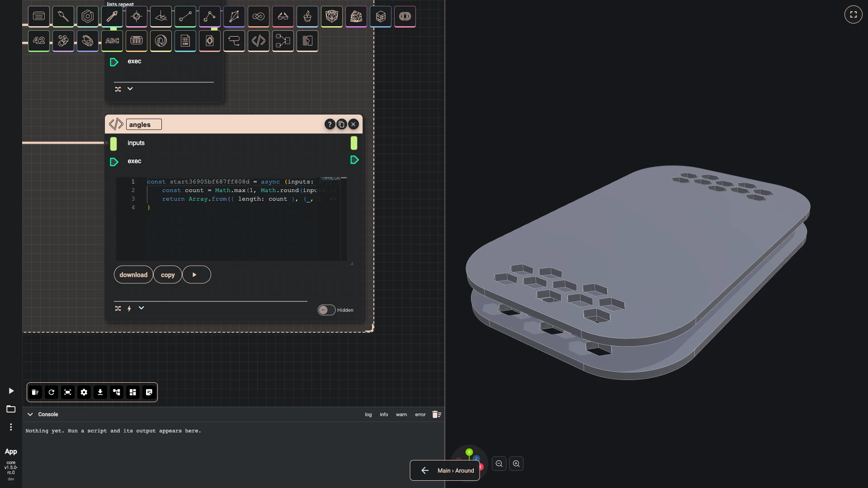
Task: Run the angles script with play button
Action: (x=197, y=275)
